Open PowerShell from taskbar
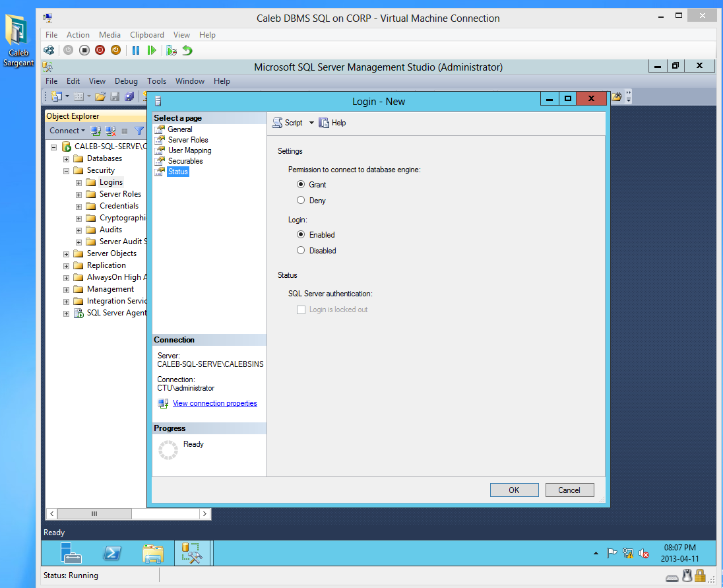723x588 pixels. (x=112, y=553)
